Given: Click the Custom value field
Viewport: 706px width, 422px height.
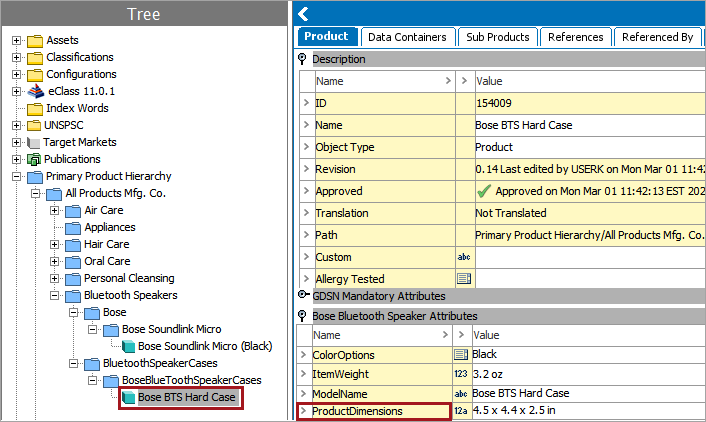Looking at the screenshot, I should (x=590, y=257).
